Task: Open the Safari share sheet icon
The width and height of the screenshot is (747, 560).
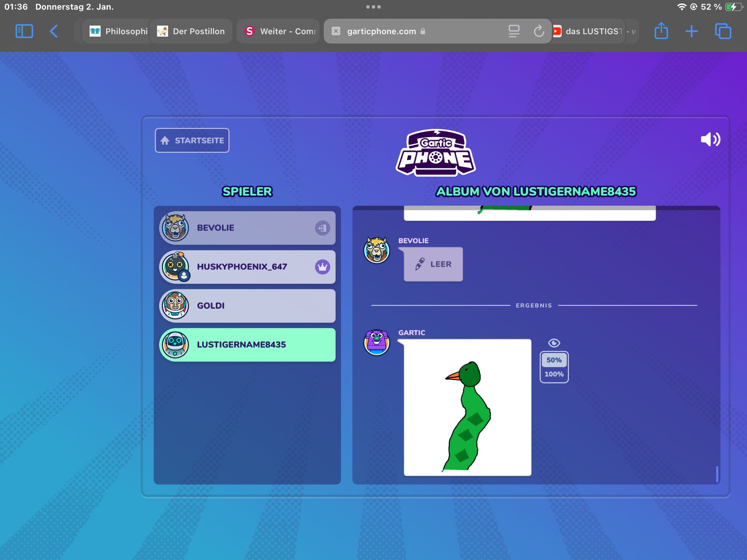Action: 661,31
